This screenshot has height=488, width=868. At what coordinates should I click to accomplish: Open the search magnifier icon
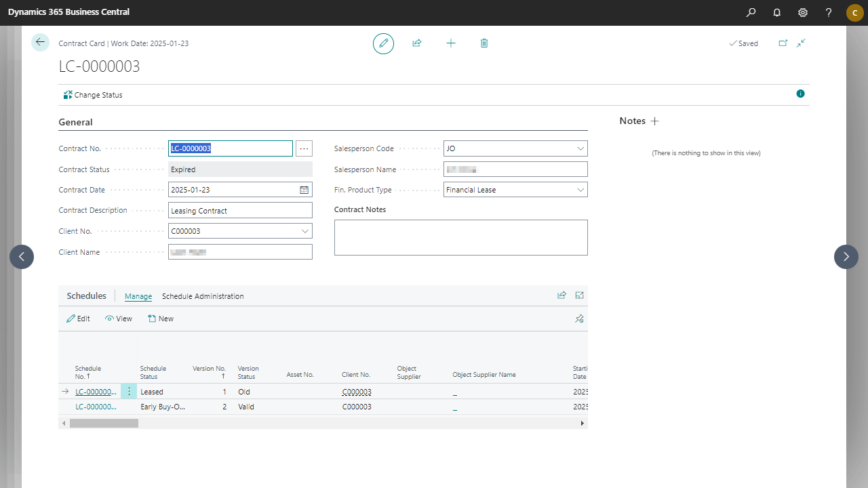click(x=751, y=12)
